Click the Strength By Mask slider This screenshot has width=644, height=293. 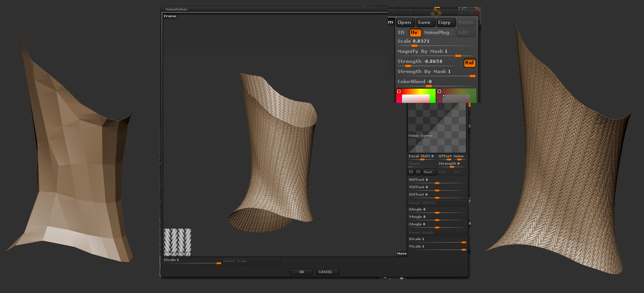pos(435,73)
